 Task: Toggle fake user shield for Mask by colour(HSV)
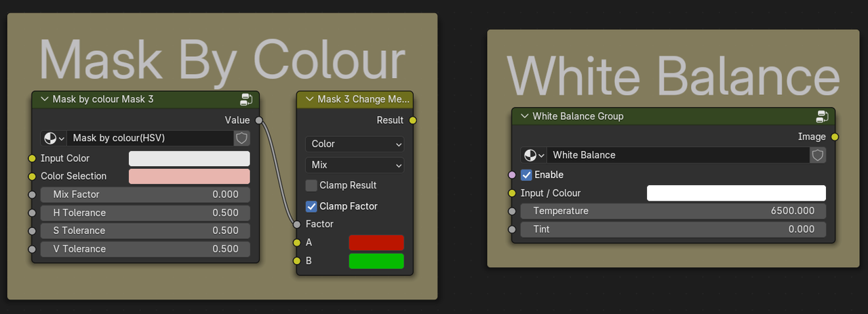242,138
